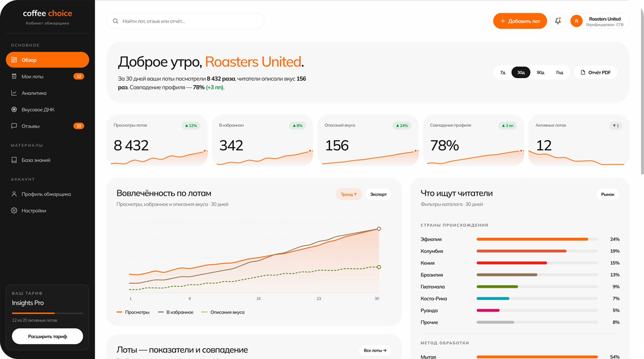Click the search field Найти лот
The image size is (644, 359).
(x=185, y=21)
